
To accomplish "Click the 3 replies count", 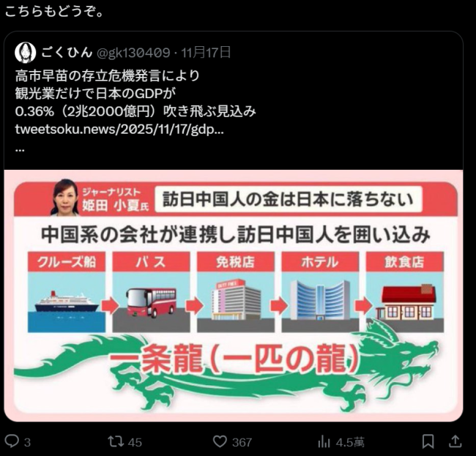I will pos(27,442).
